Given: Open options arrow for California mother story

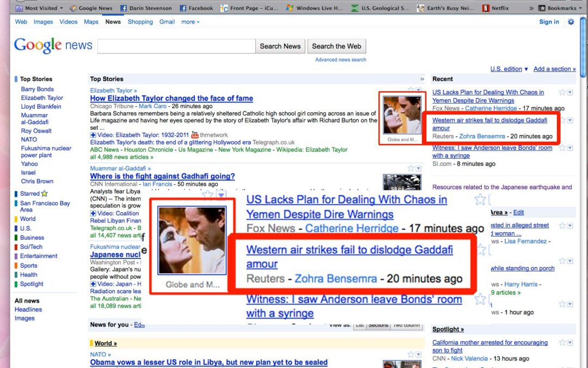Looking at the screenshot, I should (x=570, y=342).
